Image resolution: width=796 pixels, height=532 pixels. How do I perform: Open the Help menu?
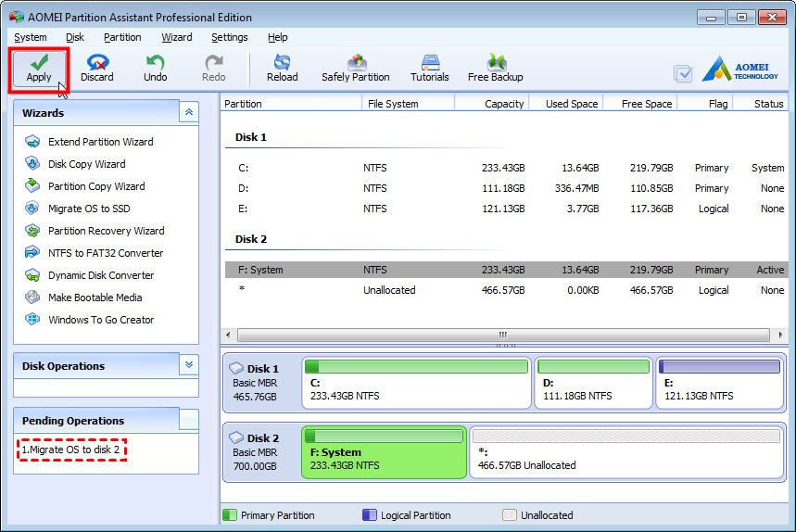click(277, 37)
